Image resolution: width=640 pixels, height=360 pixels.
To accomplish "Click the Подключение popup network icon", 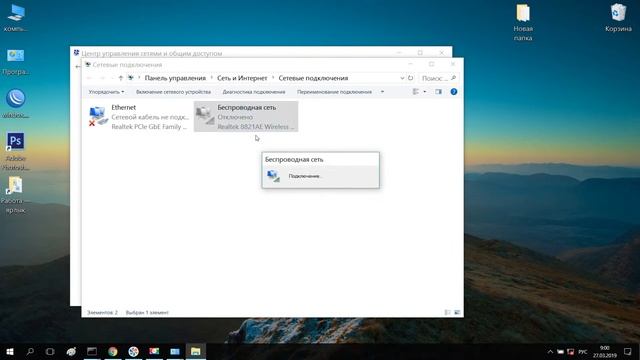I will (x=273, y=176).
